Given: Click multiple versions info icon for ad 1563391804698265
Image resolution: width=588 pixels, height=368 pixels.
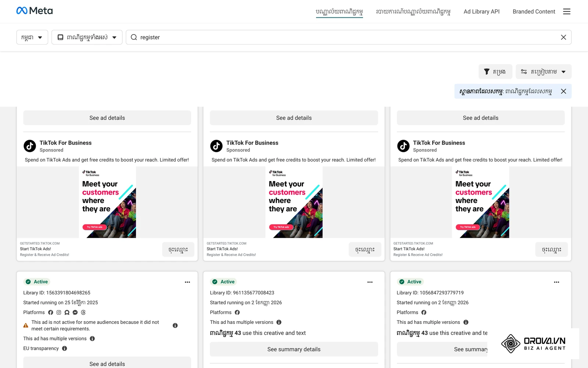Looking at the screenshot, I should click(x=92, y=339).
